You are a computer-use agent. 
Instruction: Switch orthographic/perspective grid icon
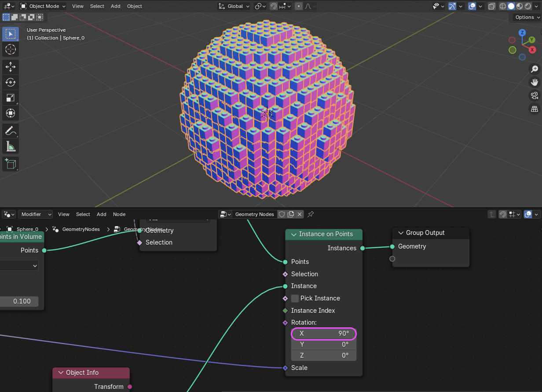point(535,109)
